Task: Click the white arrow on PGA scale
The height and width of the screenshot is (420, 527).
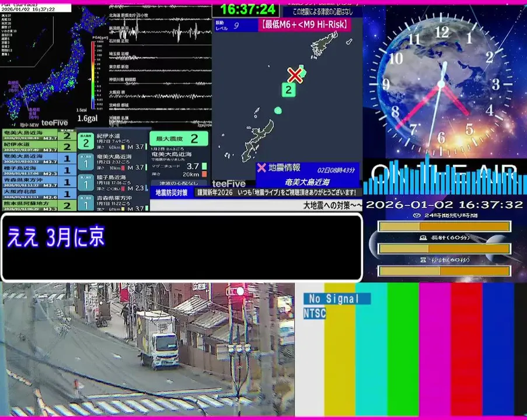Action: tap(89, 79)
